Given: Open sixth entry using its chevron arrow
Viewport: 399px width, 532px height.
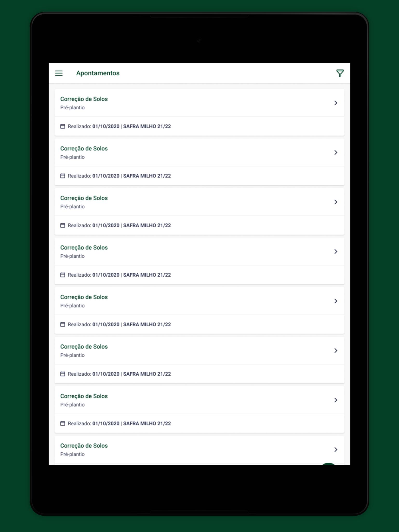Looking at the screenshot, I should [x=336, y=351].
